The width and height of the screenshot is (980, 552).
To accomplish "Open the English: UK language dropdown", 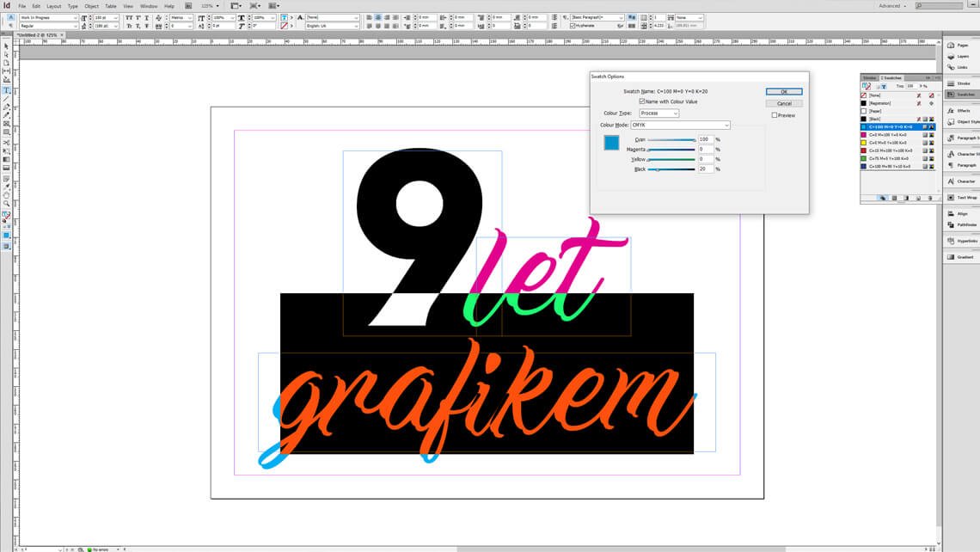I will point(333,26).
